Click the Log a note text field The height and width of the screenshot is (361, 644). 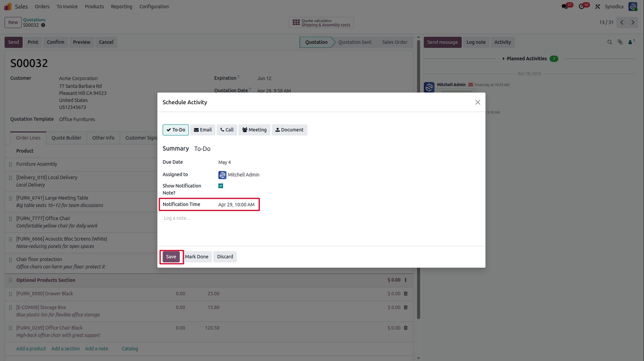[321, 218]
